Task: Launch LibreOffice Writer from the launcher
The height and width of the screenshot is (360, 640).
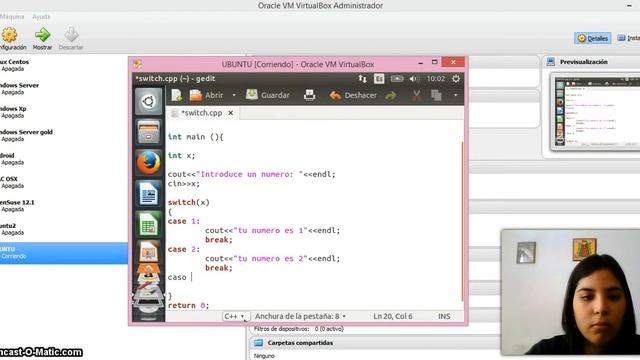Action: click(x=149, y=193)
